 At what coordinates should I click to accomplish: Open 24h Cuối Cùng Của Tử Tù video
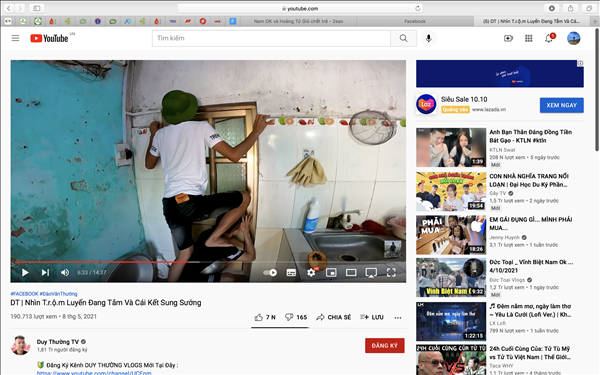pyautogui.click(x=530, y=353)
